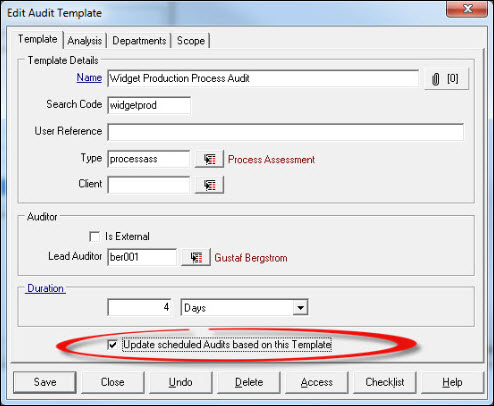Follow the Name hyperlink label
This screenshot has width=494, height=406.
(x=89, y=78)
